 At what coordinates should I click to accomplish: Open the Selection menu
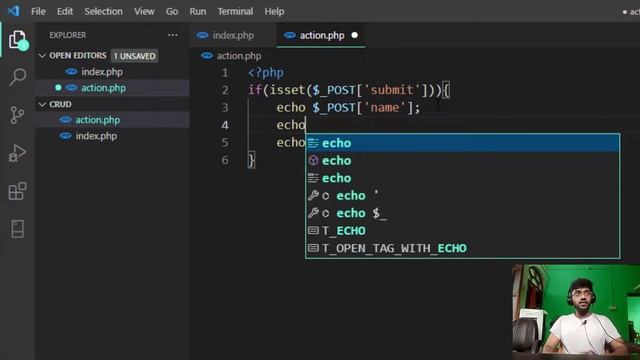(103, 11)
